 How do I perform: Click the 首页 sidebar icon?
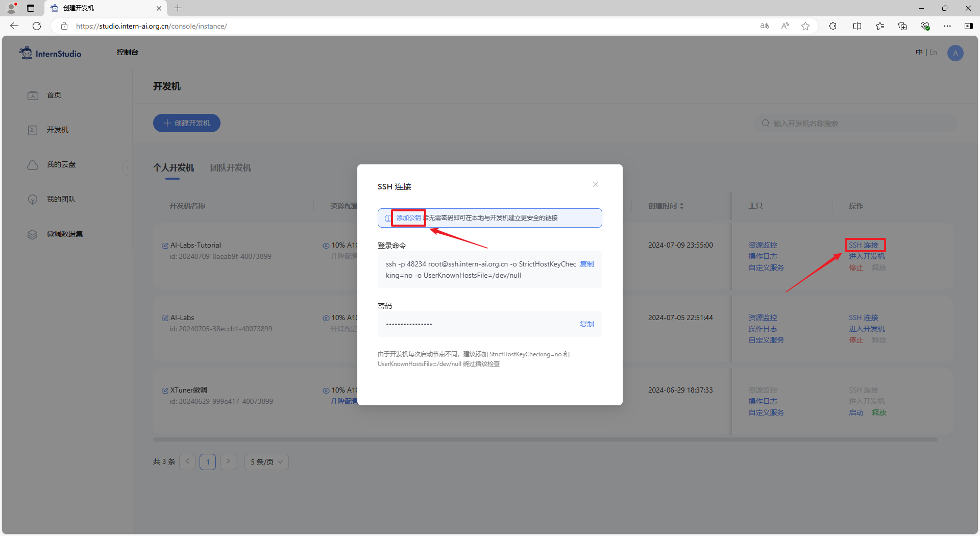tap(33, 95)
